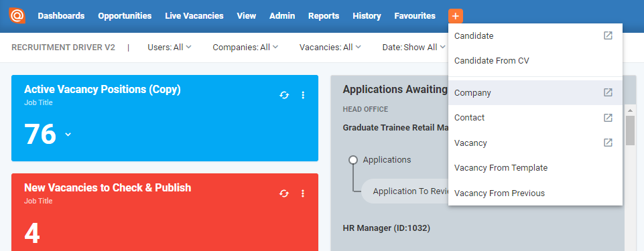Screen dimensions: 644x251
Task: Open Vacancy in new window icon
Action: [x=608, y=143]
